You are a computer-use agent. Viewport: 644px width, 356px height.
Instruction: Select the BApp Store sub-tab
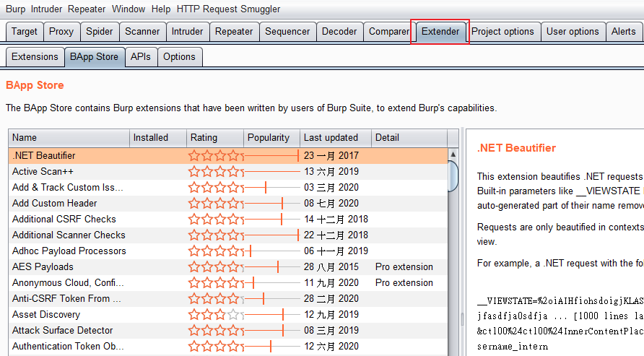click(x=94, y=56)
